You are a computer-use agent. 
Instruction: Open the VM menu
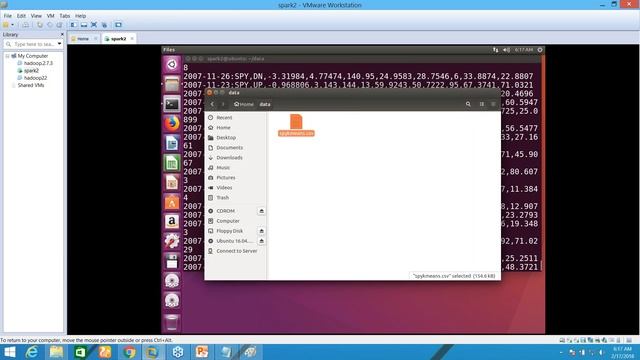coord(51,16)
